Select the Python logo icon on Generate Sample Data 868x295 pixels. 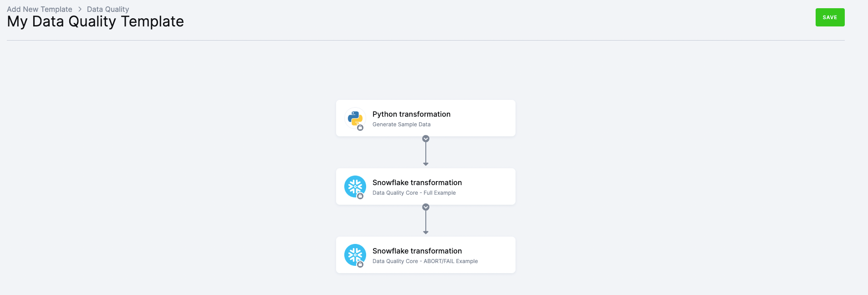coord(354,118)
